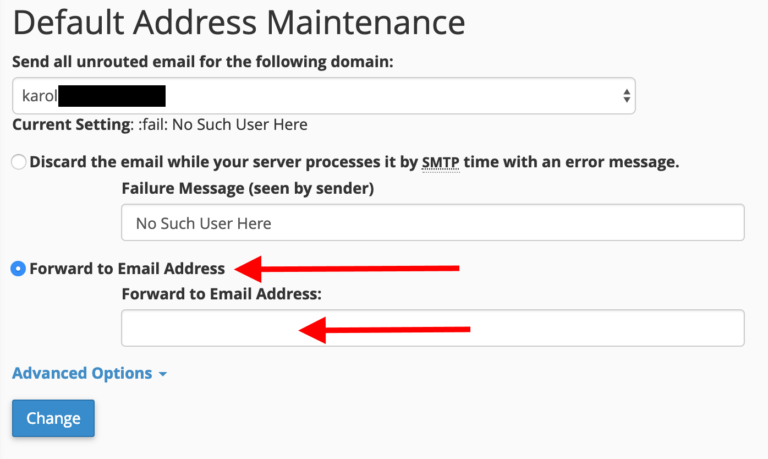Open the domain selection dropdown
Screen dimensions: 768x459
click(x=323, y=96)
